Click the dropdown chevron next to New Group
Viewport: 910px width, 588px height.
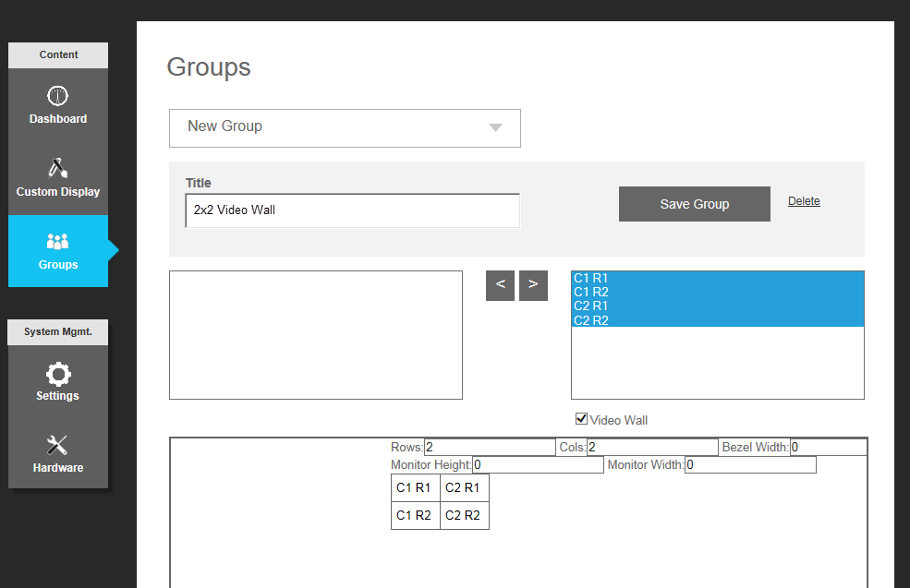[495, 127]
